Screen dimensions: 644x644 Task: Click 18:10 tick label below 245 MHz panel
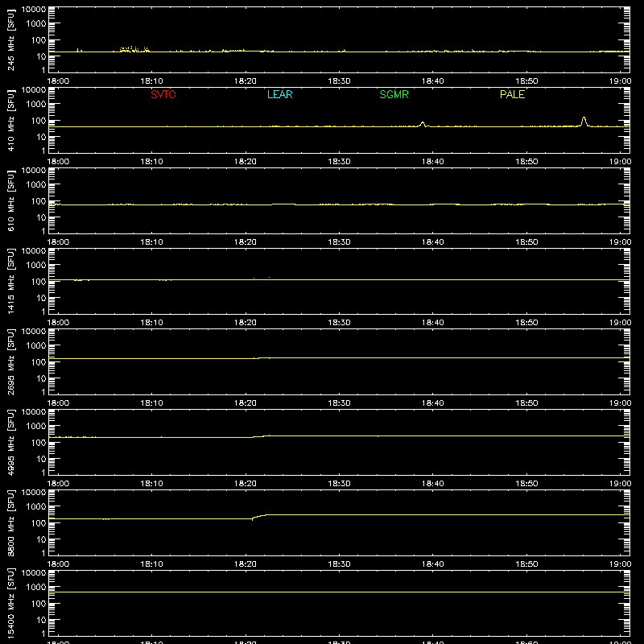click(151, 81)
